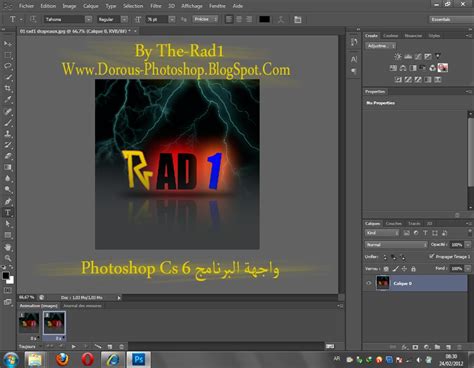The width and height of the screenshot is (474, 368).
Task: Select the Zoom tool
Action: (8, 258)
